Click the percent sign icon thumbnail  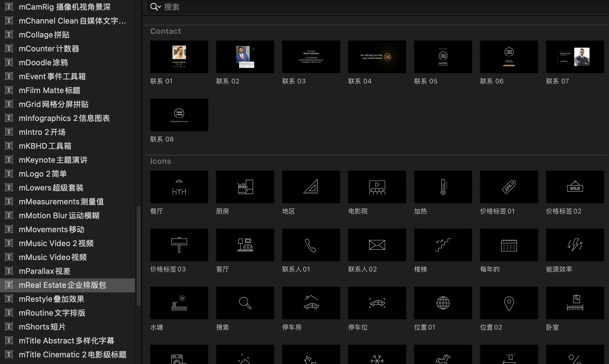[x=575, y=354]
